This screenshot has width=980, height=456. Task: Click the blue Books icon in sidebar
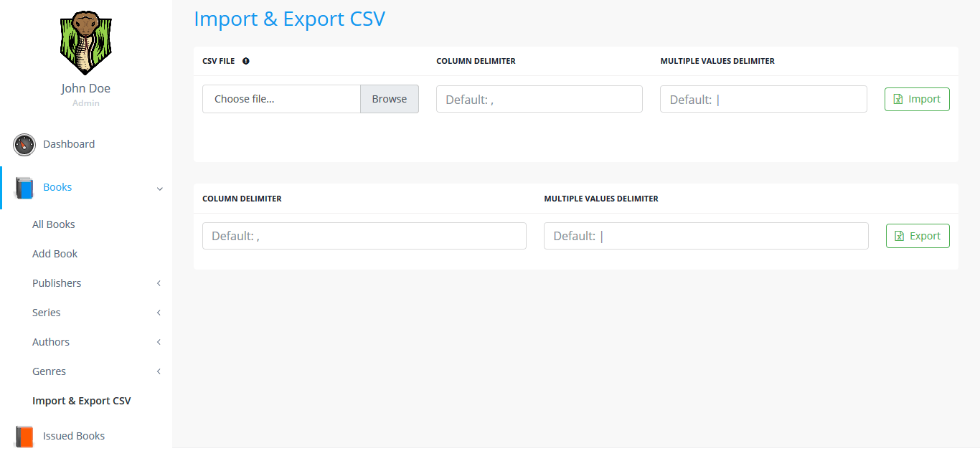point(24,188)
